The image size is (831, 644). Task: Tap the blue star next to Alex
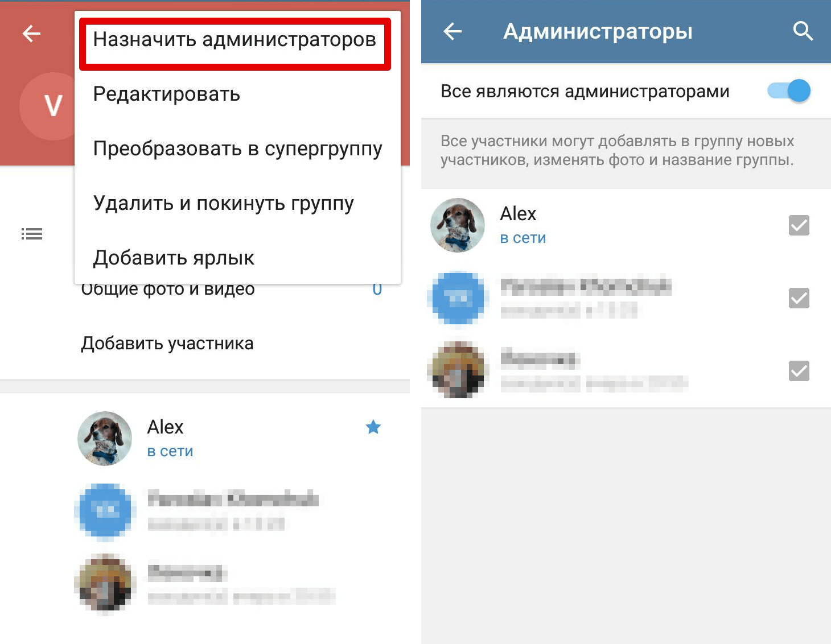click(x=373, y=427)
